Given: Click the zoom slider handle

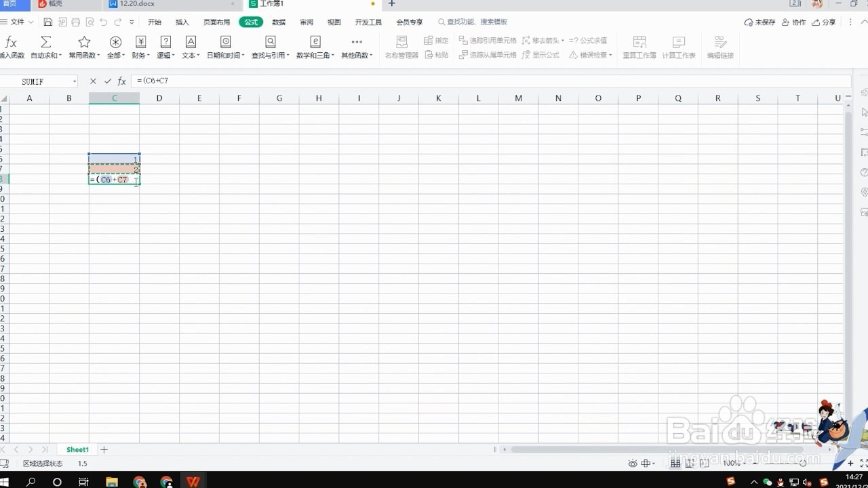Looking at the screenshot, I should [x=803, y=464].
